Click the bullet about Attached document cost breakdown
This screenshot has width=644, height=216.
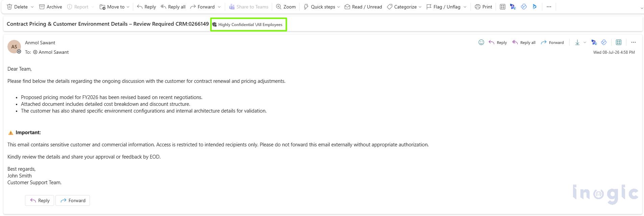point(105,104)
